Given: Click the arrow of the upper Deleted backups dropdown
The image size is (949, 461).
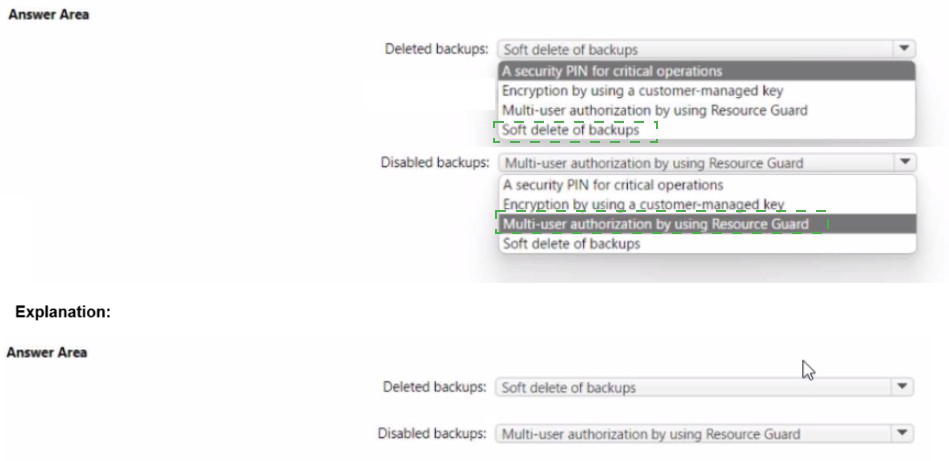Looking at the screenshot, I should pos(904,48).
